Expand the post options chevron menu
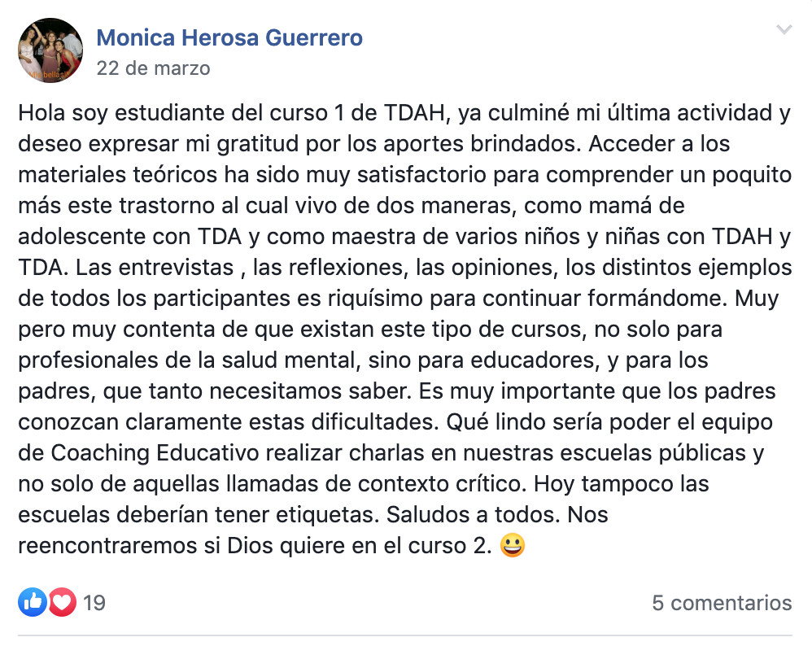 (x=784, y=29)
